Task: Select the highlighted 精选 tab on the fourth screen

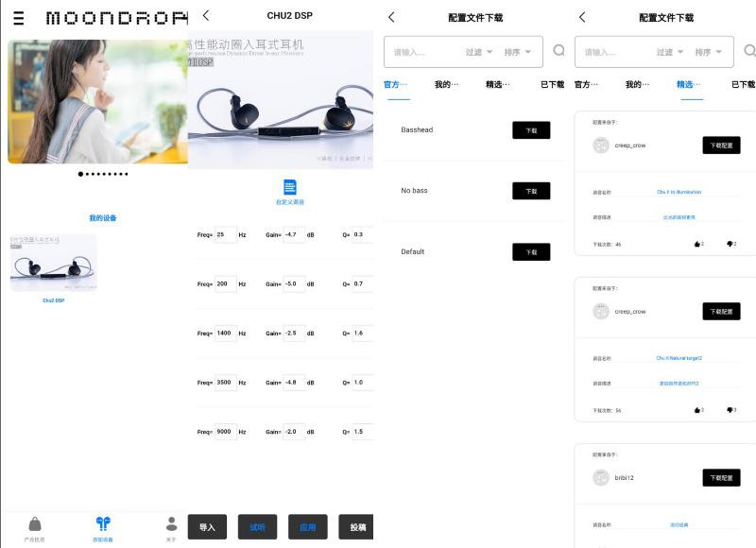Action: 689,84
